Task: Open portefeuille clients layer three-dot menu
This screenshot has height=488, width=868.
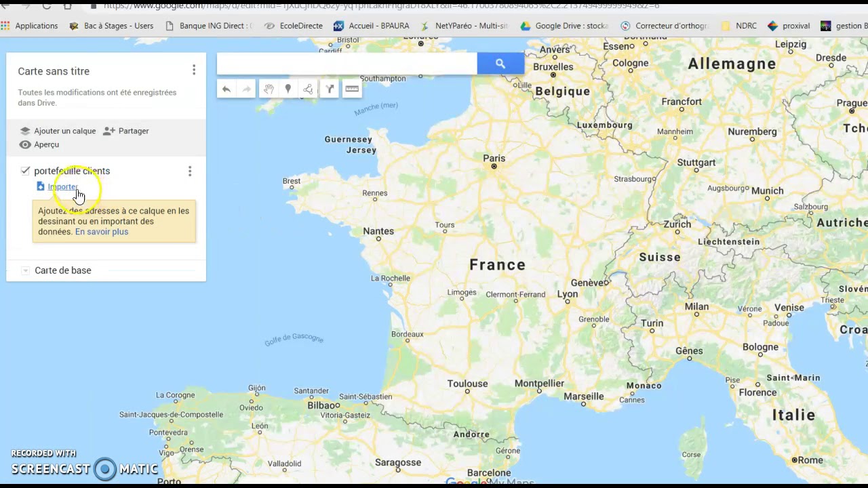Action: pyautogui.click(x=190, y=171)
